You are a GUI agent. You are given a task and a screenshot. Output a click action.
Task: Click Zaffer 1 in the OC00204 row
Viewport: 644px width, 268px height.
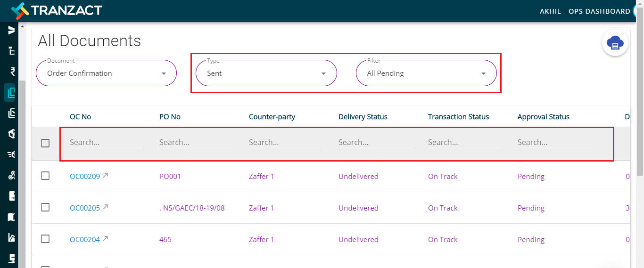point(261,240)
